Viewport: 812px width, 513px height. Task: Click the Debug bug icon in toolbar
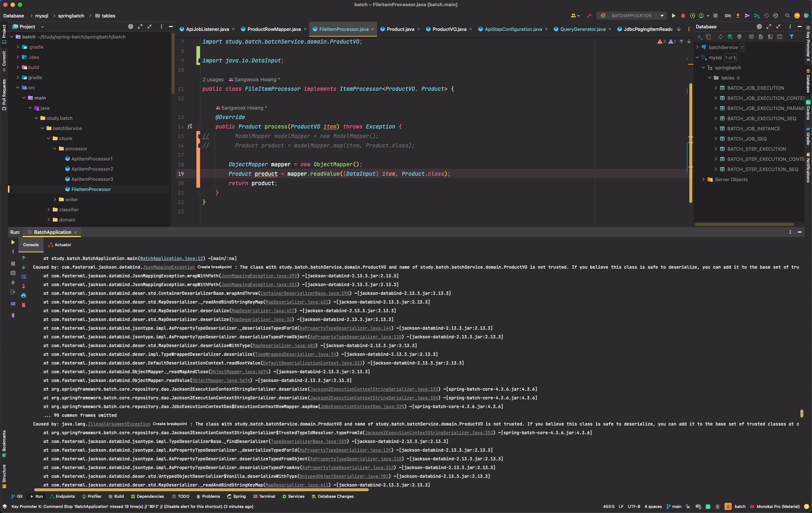[x=683, y=16]
